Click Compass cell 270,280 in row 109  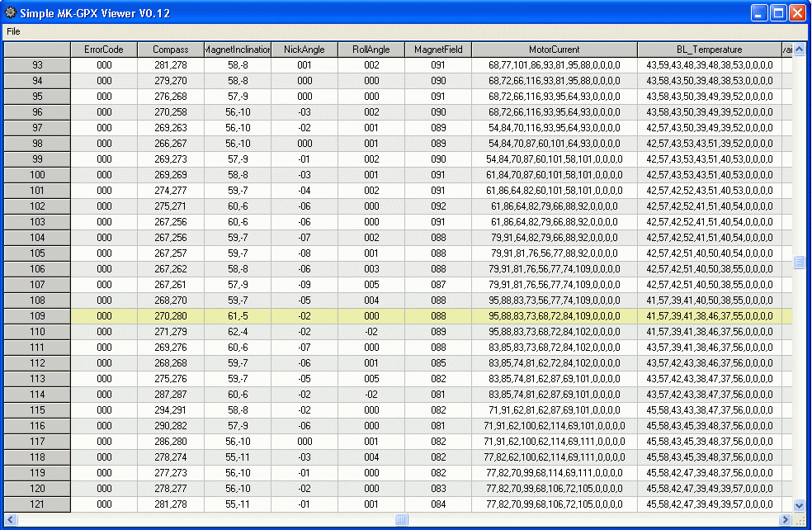[x=171, y=316]
